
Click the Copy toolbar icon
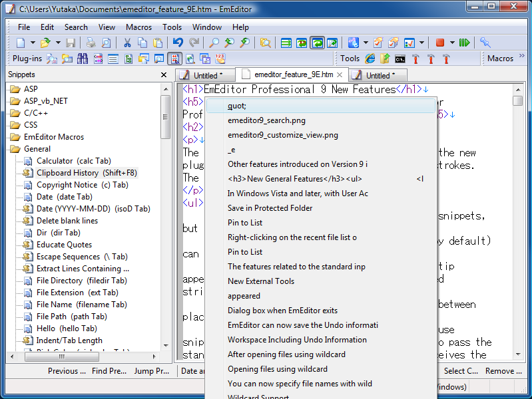tap(142, 43)
